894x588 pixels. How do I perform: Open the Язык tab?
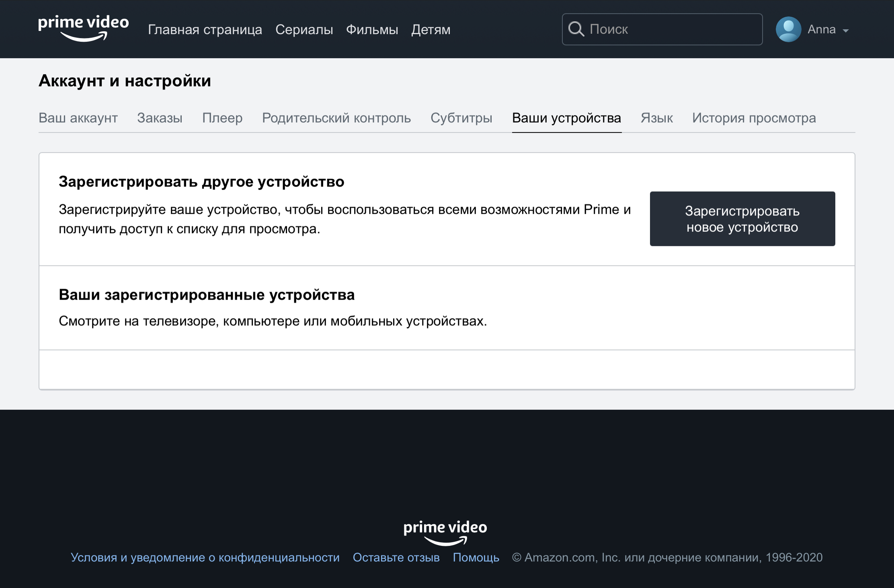[656, 118]
